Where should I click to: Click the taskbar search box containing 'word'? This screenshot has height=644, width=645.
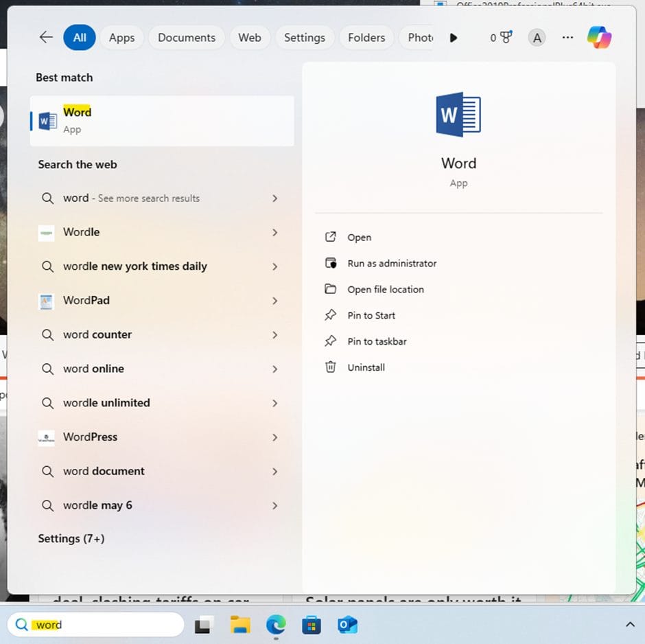tap(96, 625)
